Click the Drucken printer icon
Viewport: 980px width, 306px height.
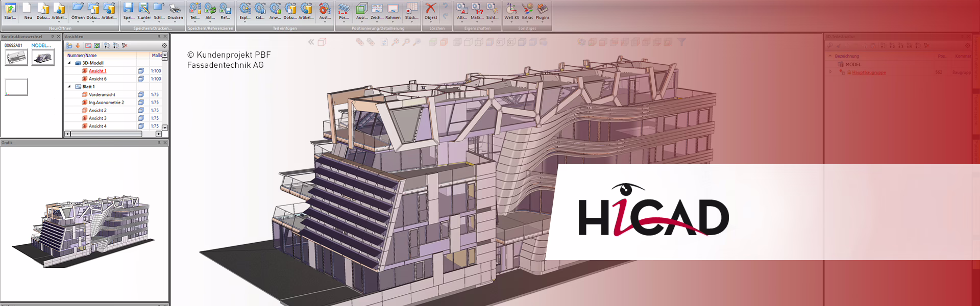(175, 10)
